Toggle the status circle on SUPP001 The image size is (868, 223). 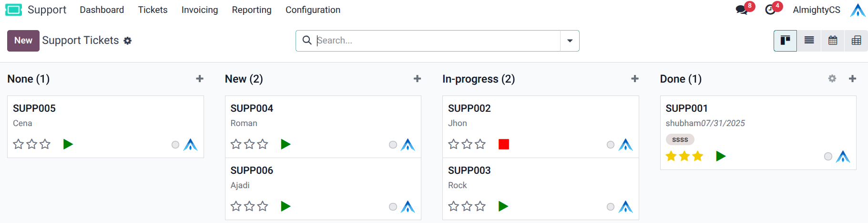828,157
